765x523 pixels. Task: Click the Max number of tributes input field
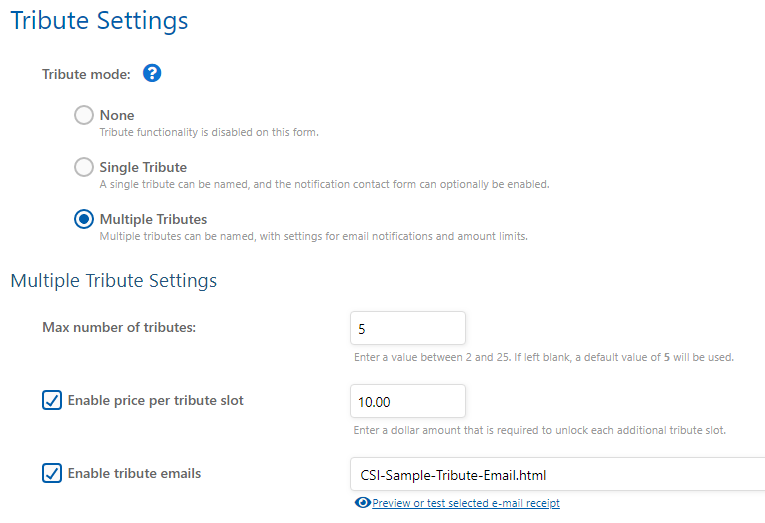[408, 328]
